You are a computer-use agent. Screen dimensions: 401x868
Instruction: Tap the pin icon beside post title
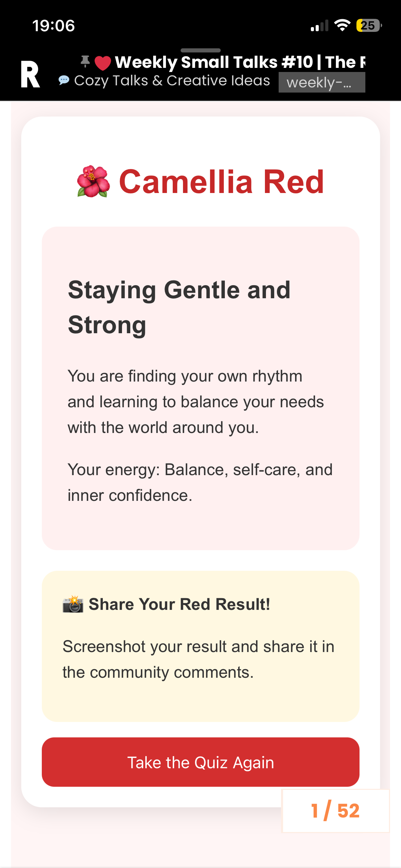click(85, 62)
